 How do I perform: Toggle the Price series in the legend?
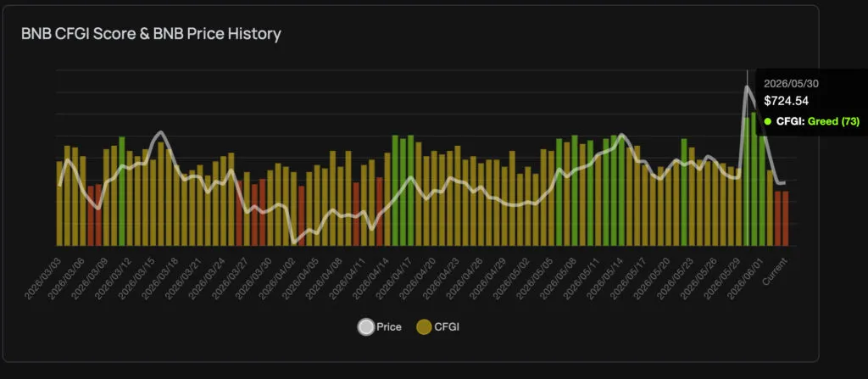pos(379,327)
